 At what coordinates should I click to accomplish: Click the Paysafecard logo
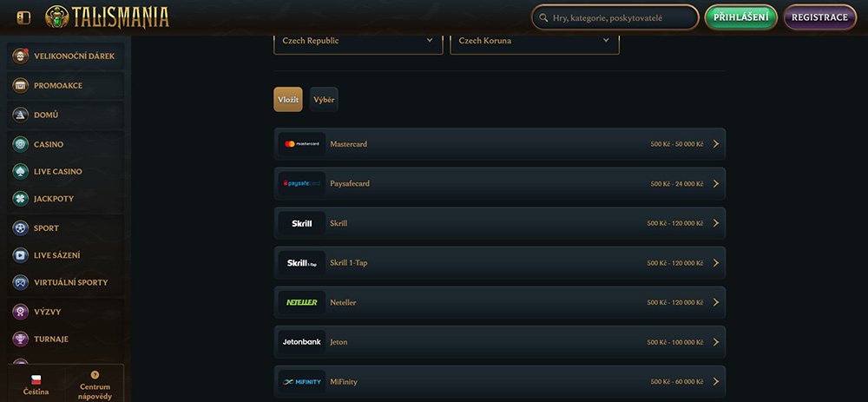click(302, 183)
